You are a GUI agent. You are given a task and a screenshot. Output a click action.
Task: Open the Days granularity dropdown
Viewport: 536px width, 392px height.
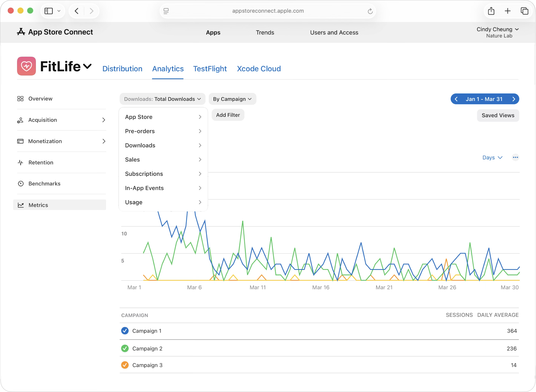click(x=492, y=158)
